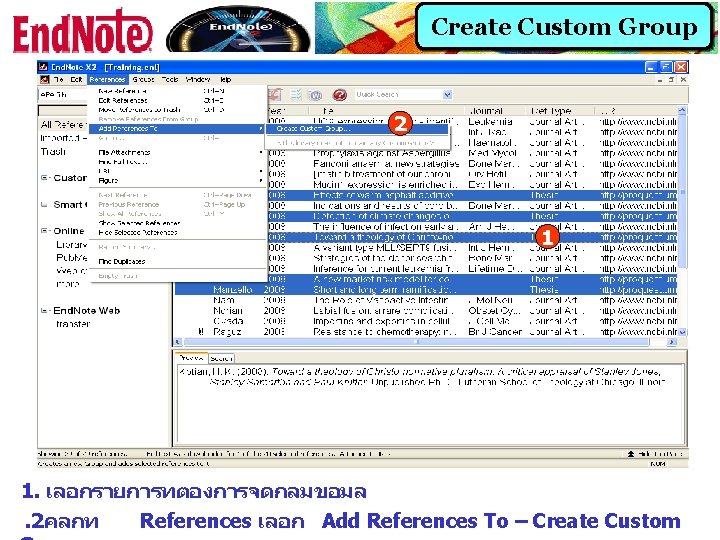
Task: Collapse the Smart Groups expander
Action: [x=44, y=204]
